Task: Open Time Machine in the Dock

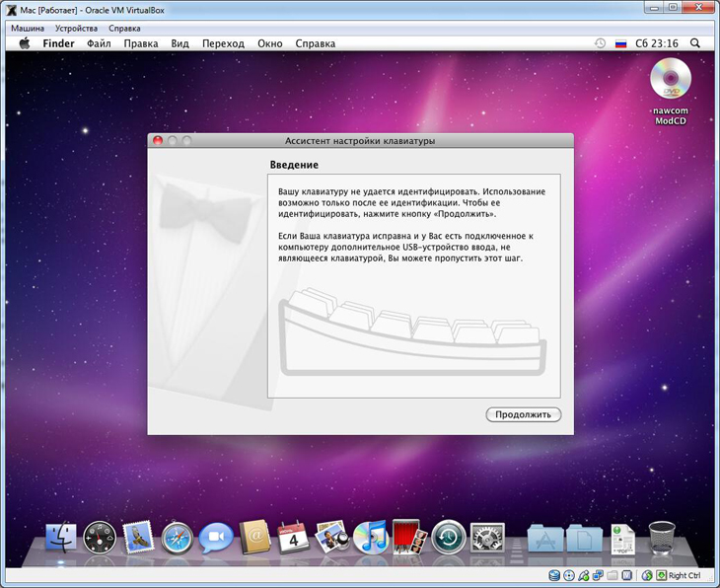Action: (x=449, y=537)
